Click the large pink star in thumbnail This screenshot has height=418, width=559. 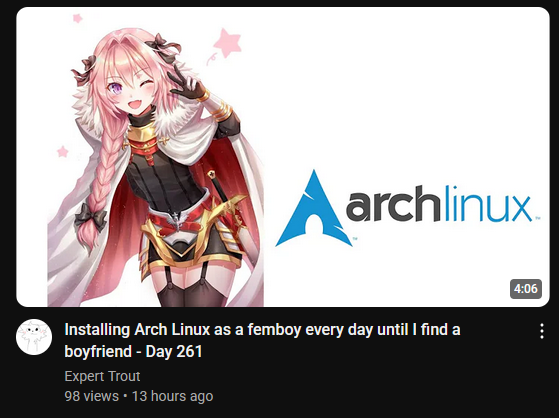[227, 42]
